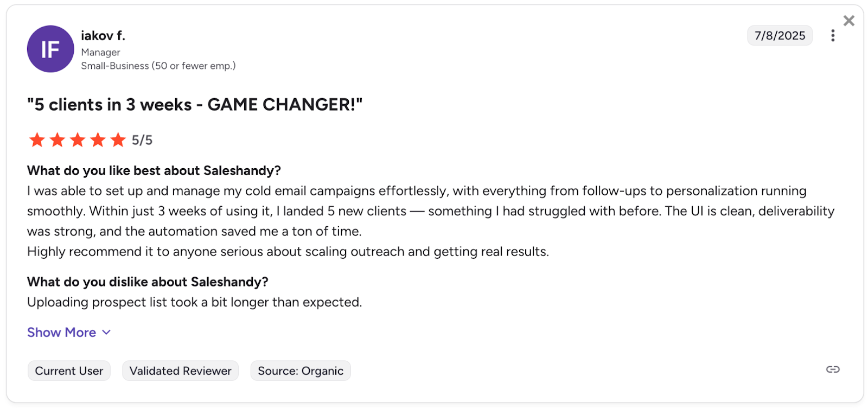Expand review using chevron beside Show More
Viewport: 868px width, 408px height.
(x=106, y=333)
